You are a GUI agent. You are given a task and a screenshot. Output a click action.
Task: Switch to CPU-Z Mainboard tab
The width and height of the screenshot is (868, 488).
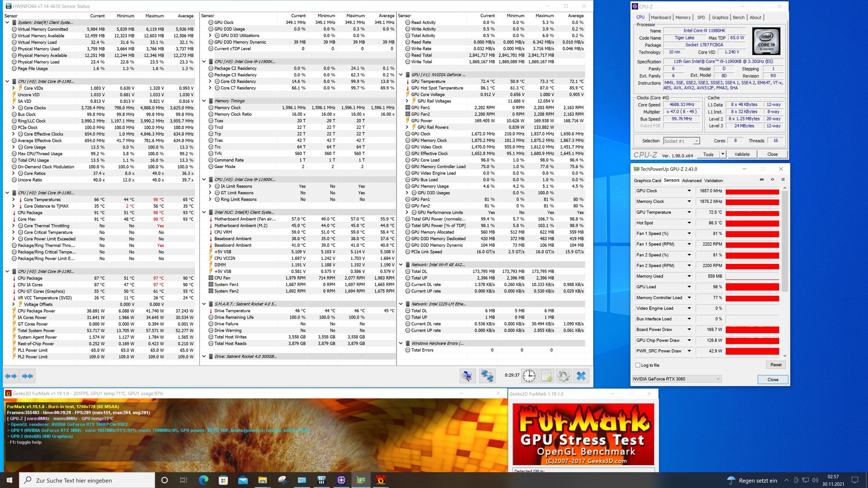click(660, 18)
